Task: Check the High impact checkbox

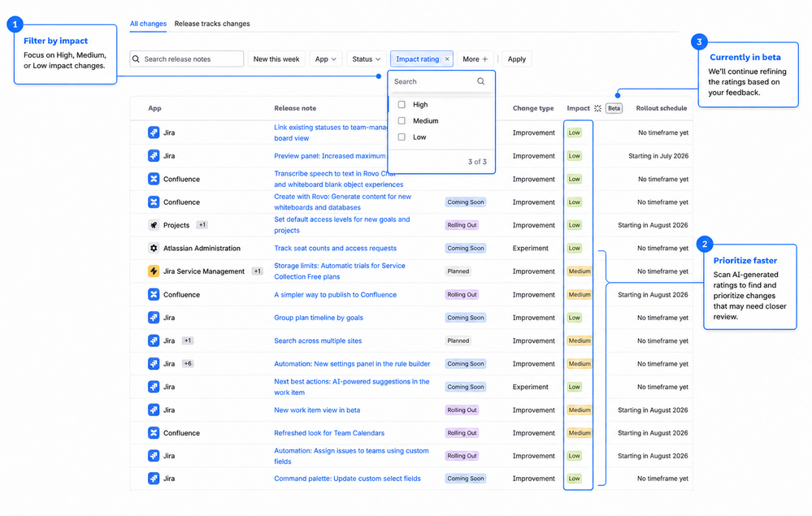Action: [402, 105]
